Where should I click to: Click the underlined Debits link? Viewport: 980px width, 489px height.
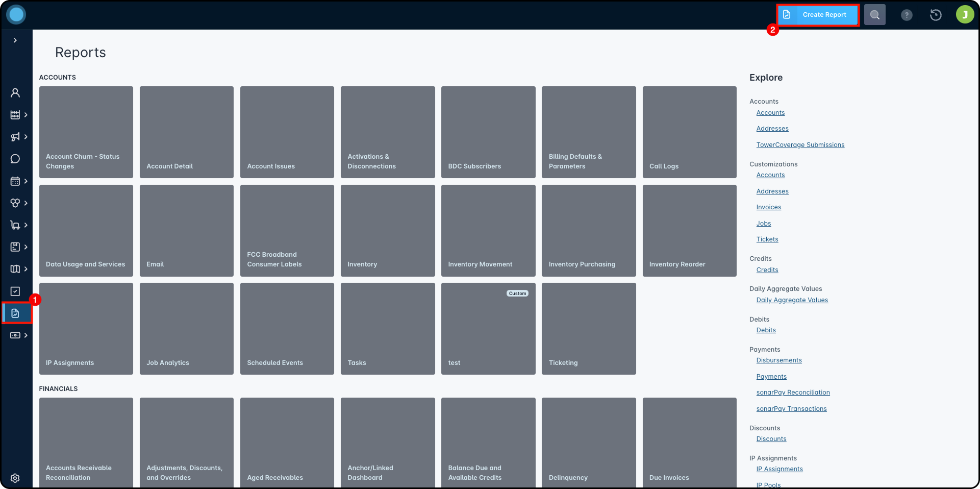pyautogui.click(x=766, y=330)
